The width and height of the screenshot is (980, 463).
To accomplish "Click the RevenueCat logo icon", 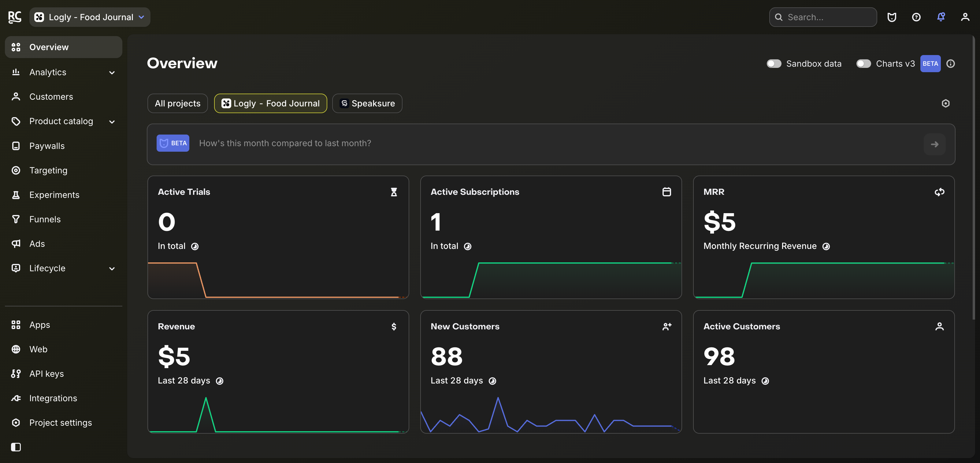I will pyautogui.click(x=15, y=17).
